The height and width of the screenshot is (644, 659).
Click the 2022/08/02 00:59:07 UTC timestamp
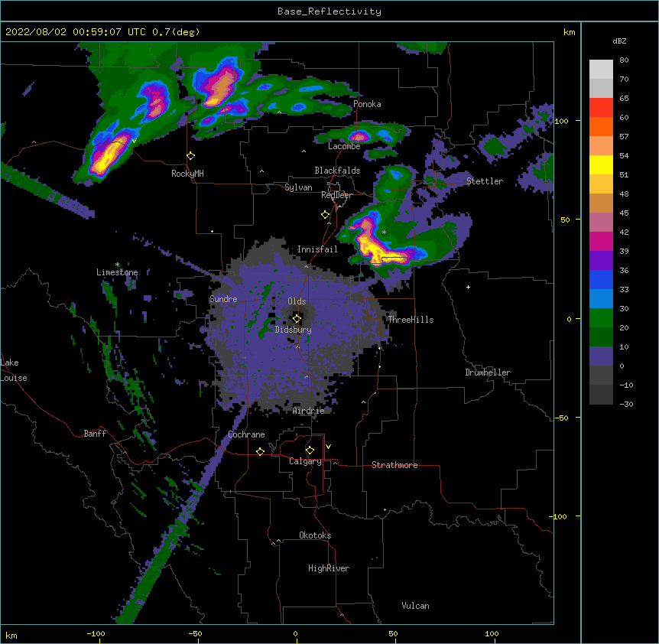[x=76, y=32]
